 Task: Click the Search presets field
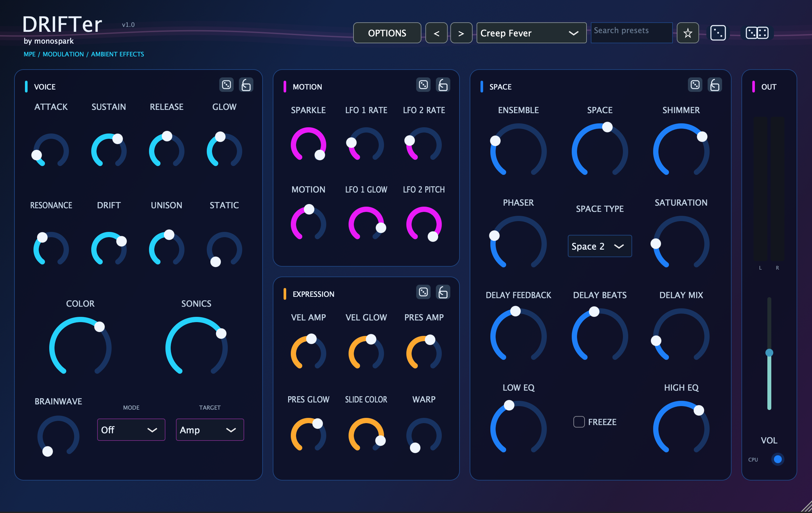(631, 33)
